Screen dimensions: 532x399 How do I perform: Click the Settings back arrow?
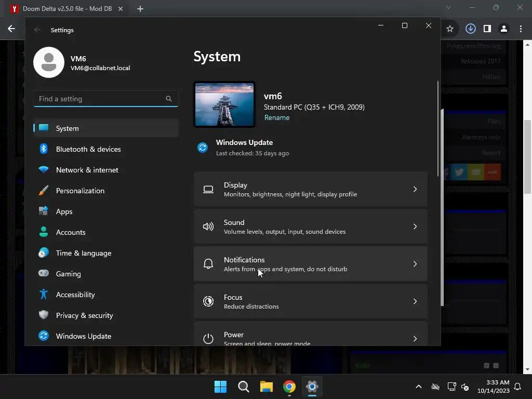(x=37, y=30)
